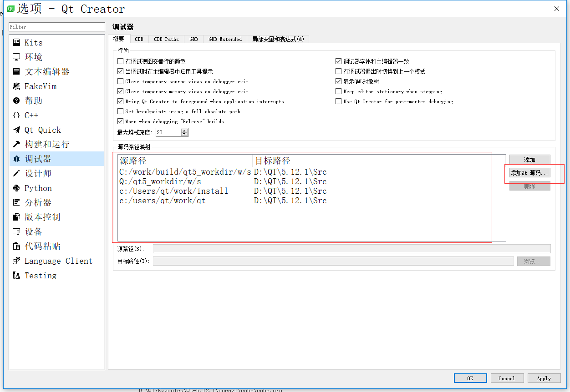Viewport: 570px width, 392px height.
Task: Click the Testing flask icon
Action: [16, 275]
